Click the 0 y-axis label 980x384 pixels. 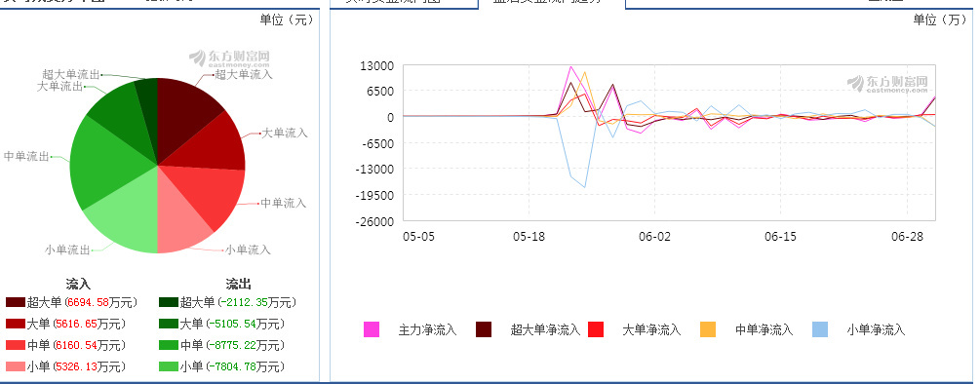(391, 117)
